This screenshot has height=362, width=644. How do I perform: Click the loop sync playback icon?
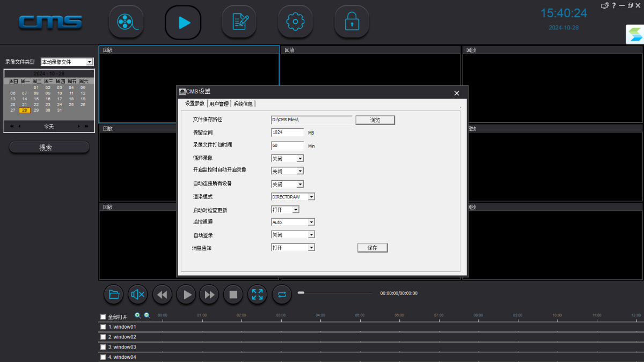pos(282,294)
